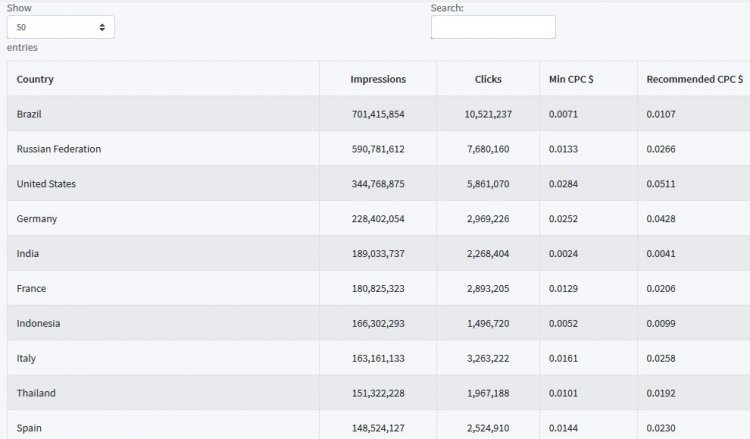The image size is (750, 439).
Task: Click Brazil's impressions value 701,415,854
Action: tap(378, 114)
